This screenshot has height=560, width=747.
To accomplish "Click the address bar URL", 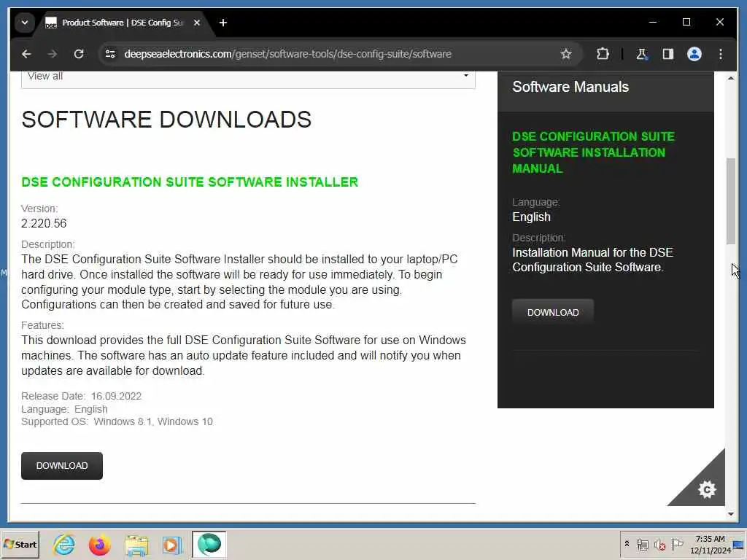I will (x=287, y=54).
